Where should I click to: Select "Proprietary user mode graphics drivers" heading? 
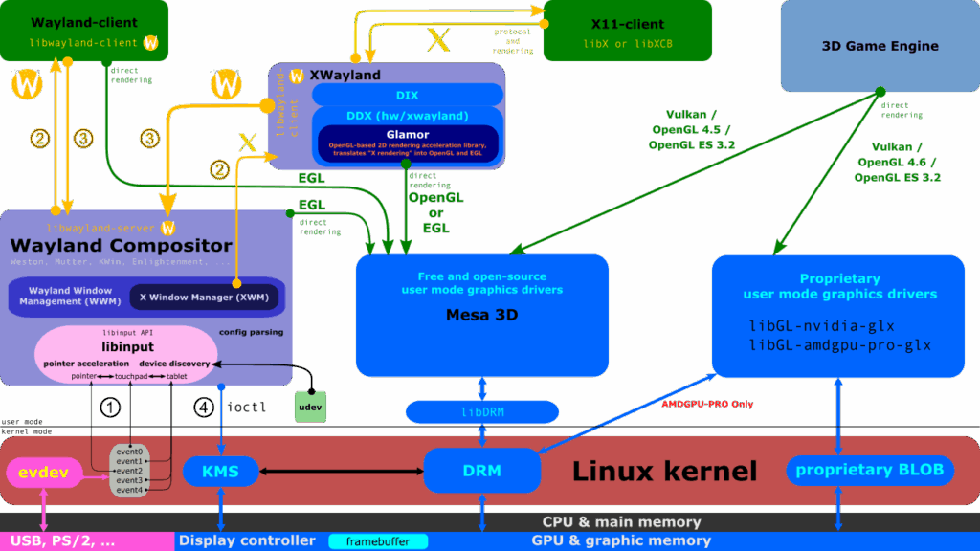coord(840,287)
